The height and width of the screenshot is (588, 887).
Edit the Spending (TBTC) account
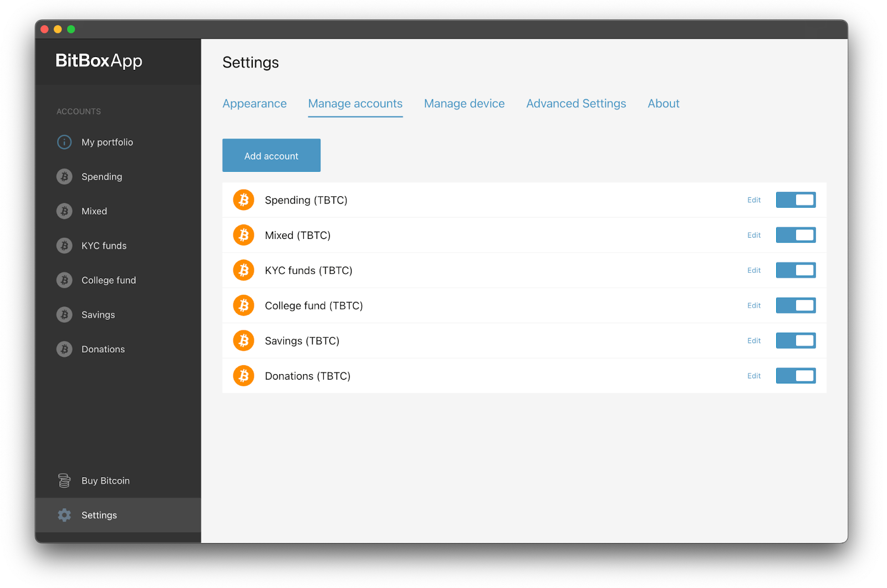754,200
